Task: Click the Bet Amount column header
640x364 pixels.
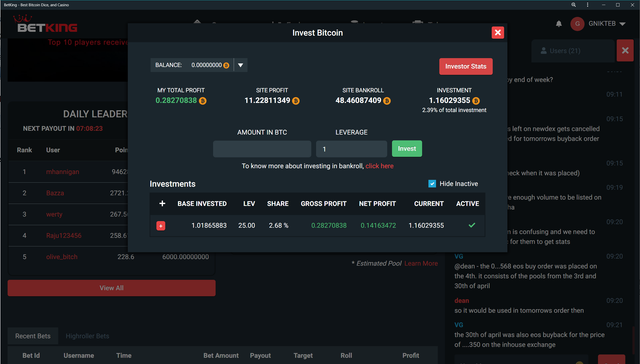Action: pyautogui.click(x=221, y=355)
